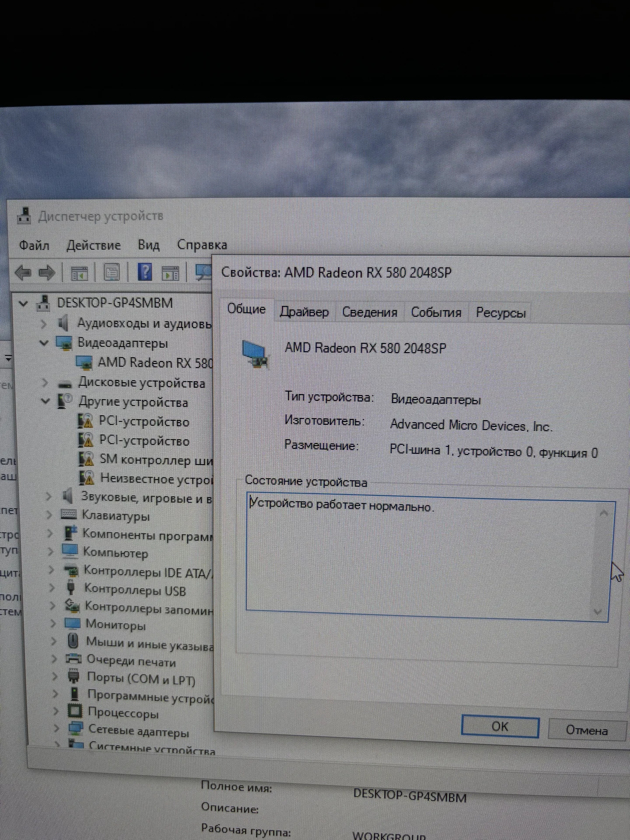Click the Другие устройства question mark icon
Viewport: 630px width, 840px height.
[x=65, y=401]
